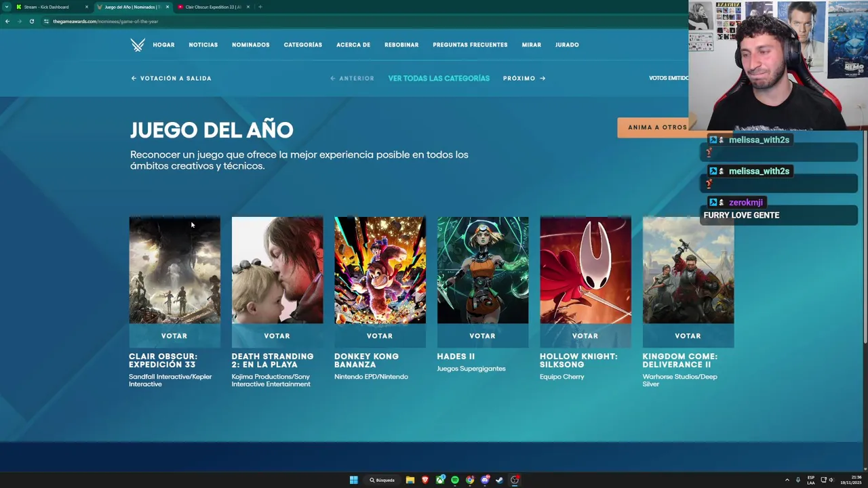Show hidden system tray icons

787,480
